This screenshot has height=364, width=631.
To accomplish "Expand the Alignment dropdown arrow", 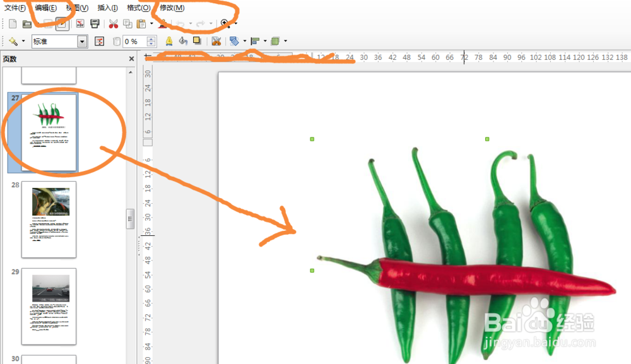I will pos(265,41).
